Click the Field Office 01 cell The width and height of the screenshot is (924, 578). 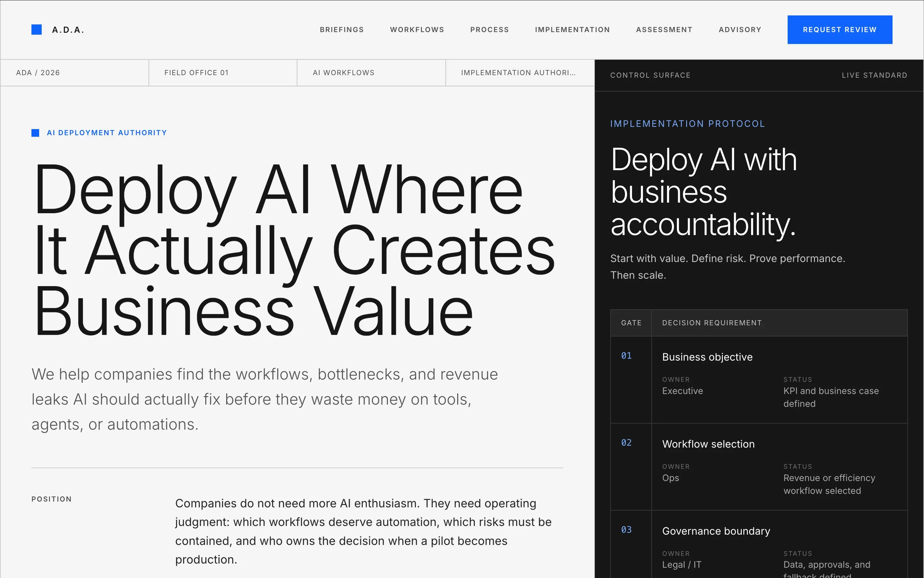click(x=223, y=73)
